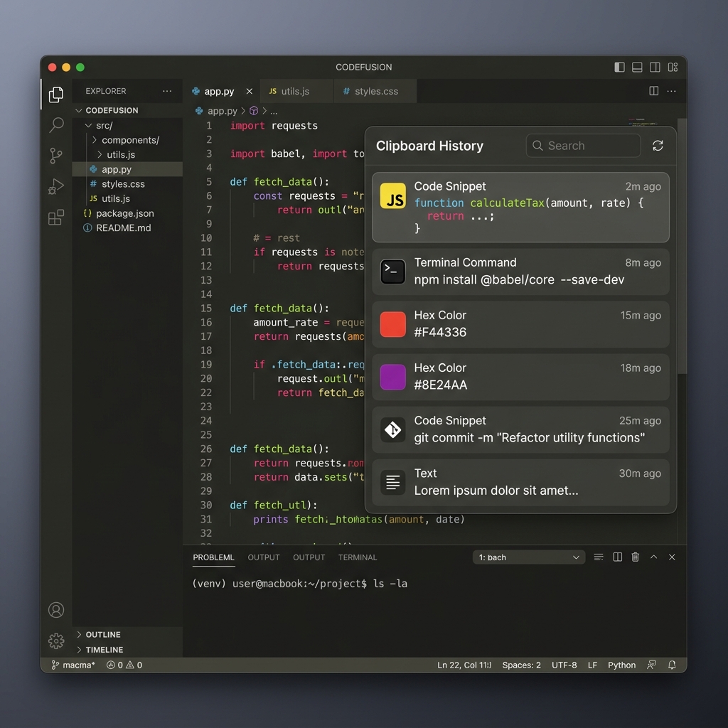Open the TERMINAL panel tab
The height and width of the screenshot is (728, 728).
click(358, 557)
